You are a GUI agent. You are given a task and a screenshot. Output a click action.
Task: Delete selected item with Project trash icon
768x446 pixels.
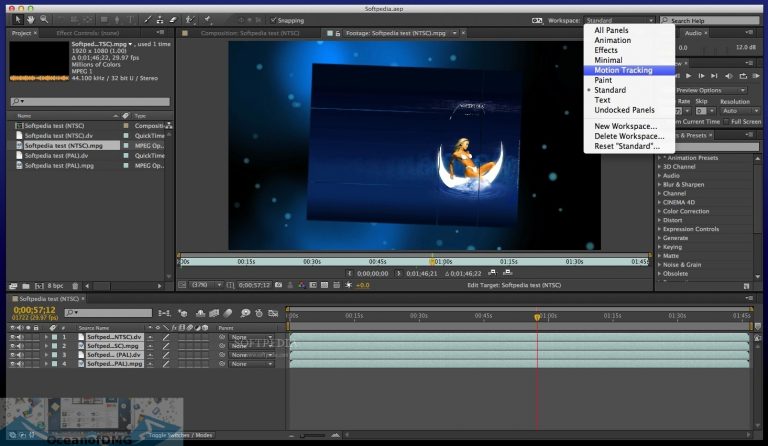point(75,286)
